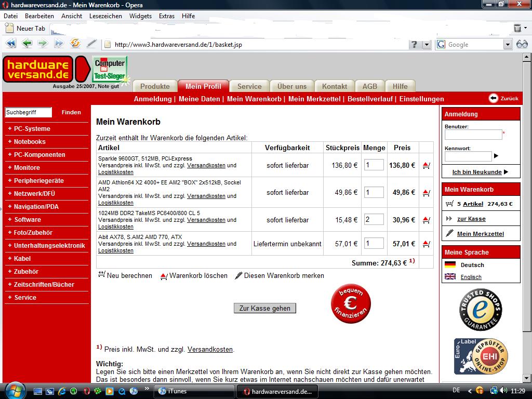
Task: Submit login with the arrow next to Kennwort
Action: coord(496,156)
